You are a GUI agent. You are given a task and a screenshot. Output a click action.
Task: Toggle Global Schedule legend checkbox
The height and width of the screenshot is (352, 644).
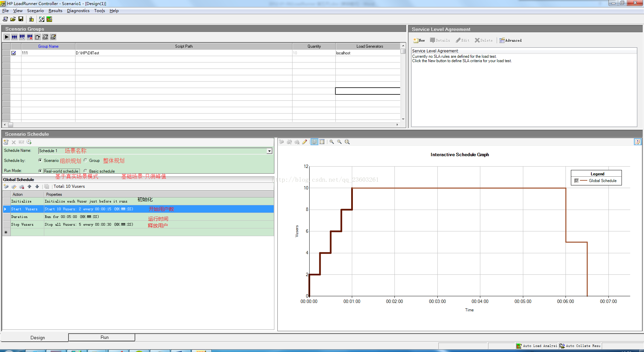(577, 181)
